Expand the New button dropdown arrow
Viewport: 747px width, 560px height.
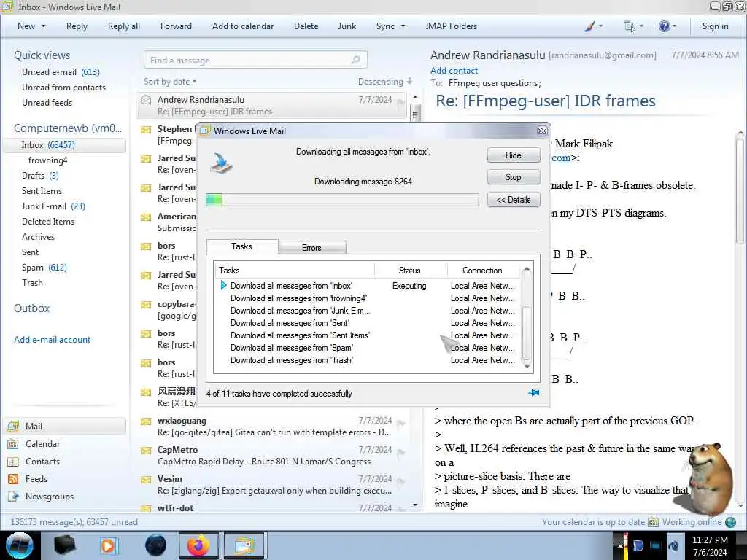[x=43, y=26]
